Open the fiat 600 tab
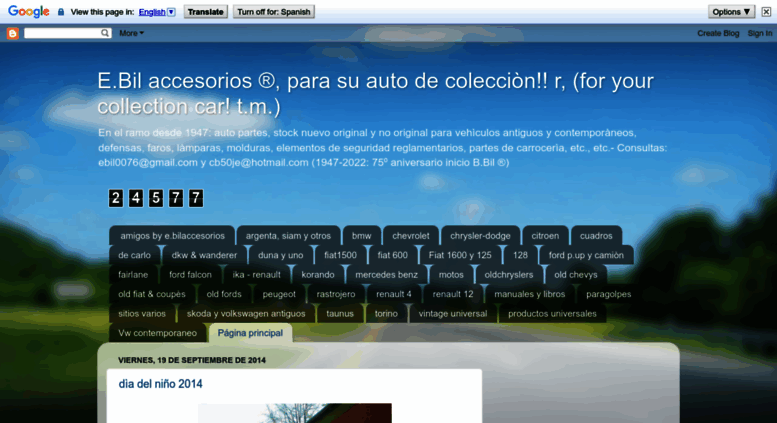Viewport: 777px width, 423px height. [x=392, y=255]
